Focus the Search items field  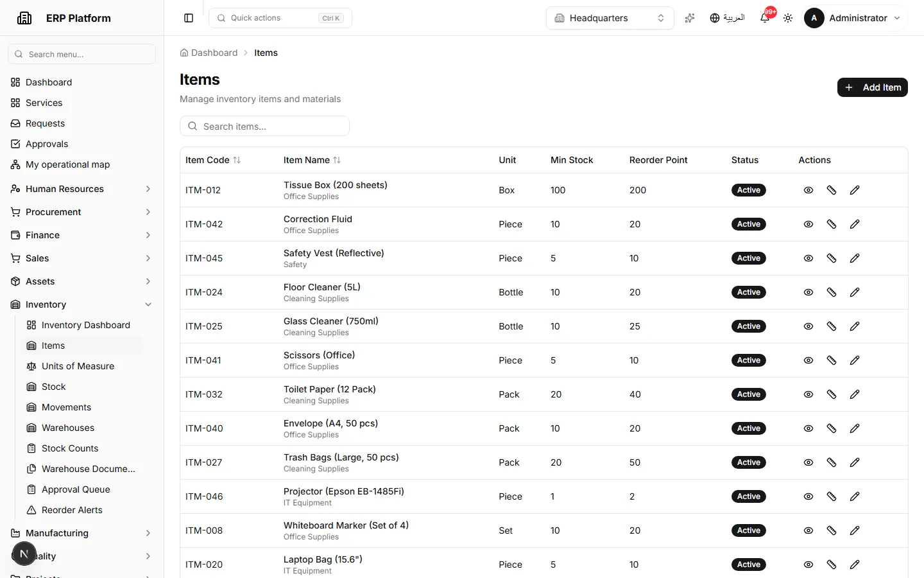[x=264, y=127]
